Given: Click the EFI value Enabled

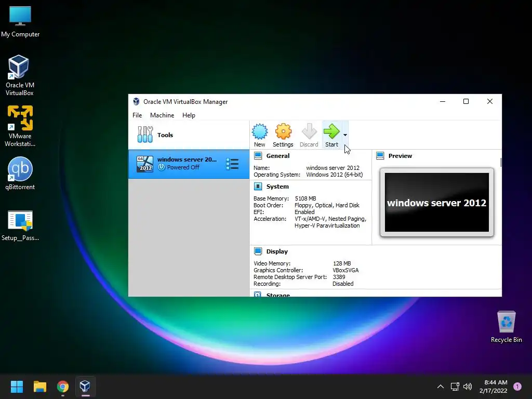Looking at the screenshot, I should [304, 212].
